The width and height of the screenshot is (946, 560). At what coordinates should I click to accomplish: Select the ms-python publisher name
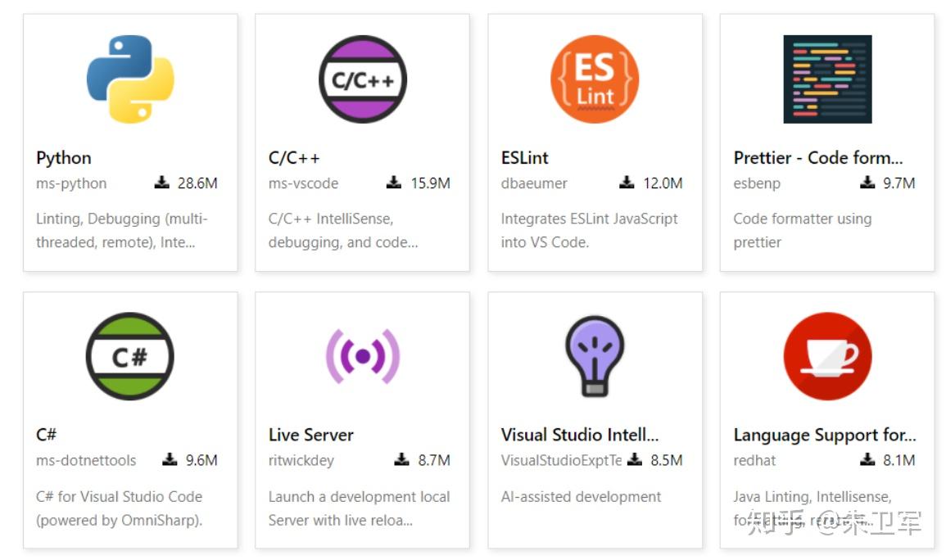[71, 183]
